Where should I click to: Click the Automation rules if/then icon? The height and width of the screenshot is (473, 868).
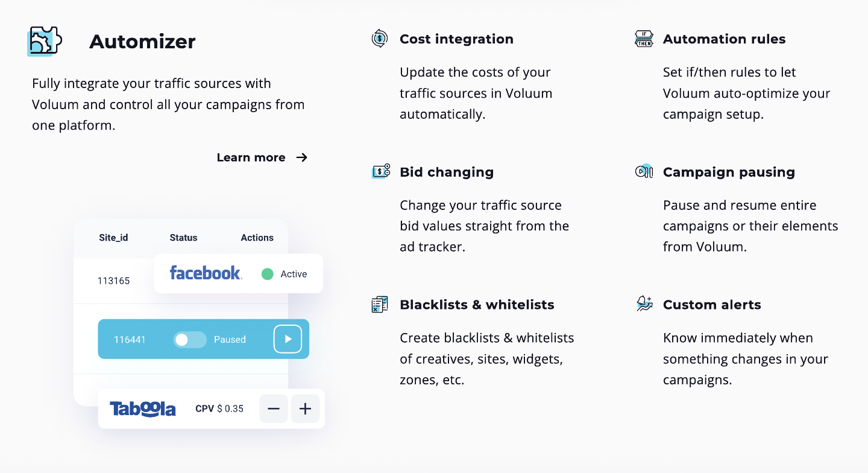coord(644,39)
